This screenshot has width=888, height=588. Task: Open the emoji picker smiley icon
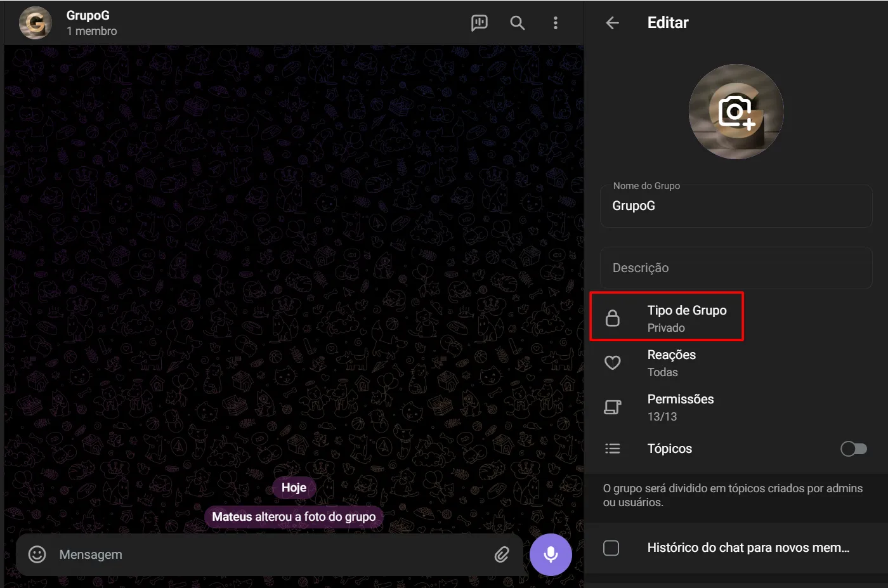tap(37, 554)
